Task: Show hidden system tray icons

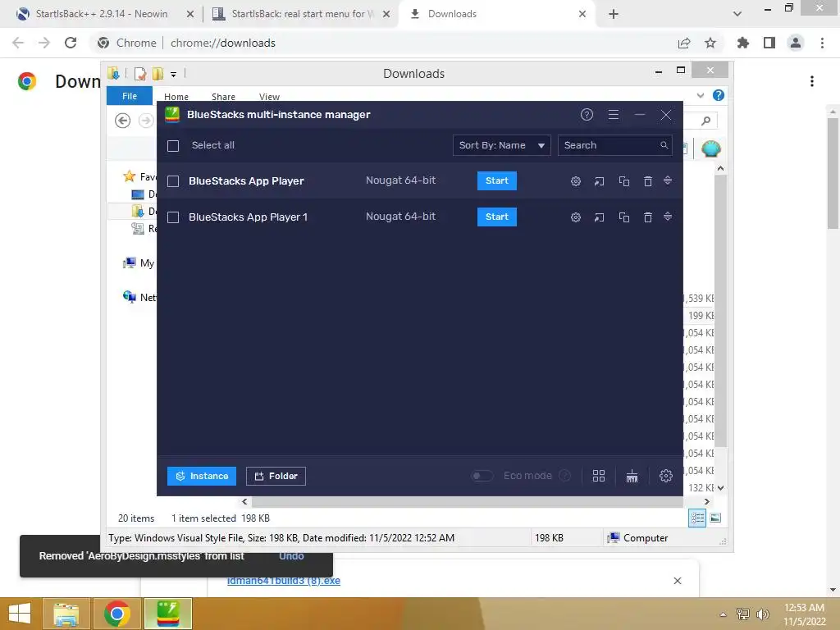Action: (x=724, y=614)
